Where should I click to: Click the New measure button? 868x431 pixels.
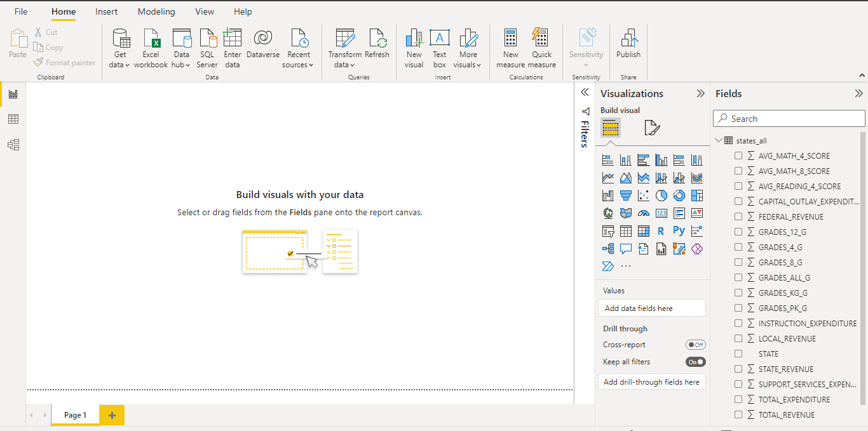510,48
